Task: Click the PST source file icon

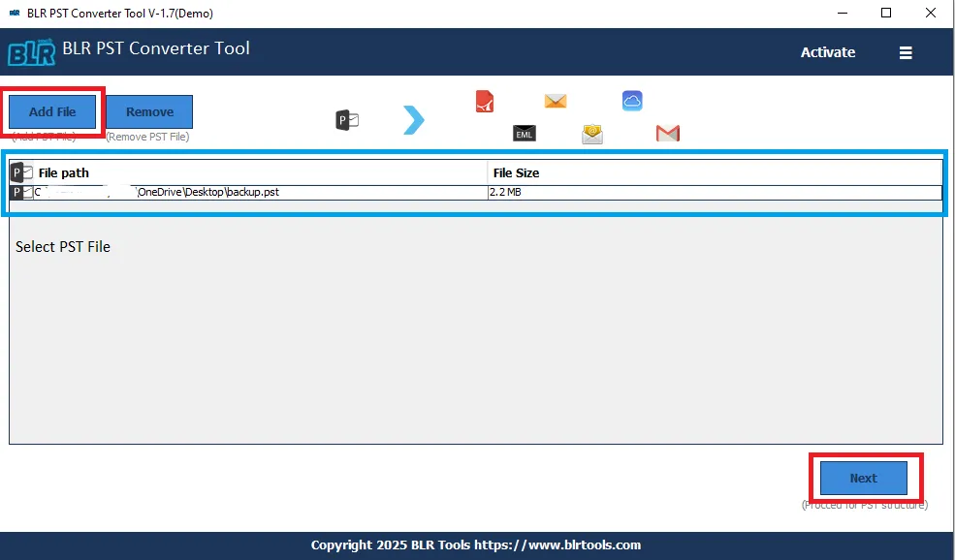Action: 347,120
